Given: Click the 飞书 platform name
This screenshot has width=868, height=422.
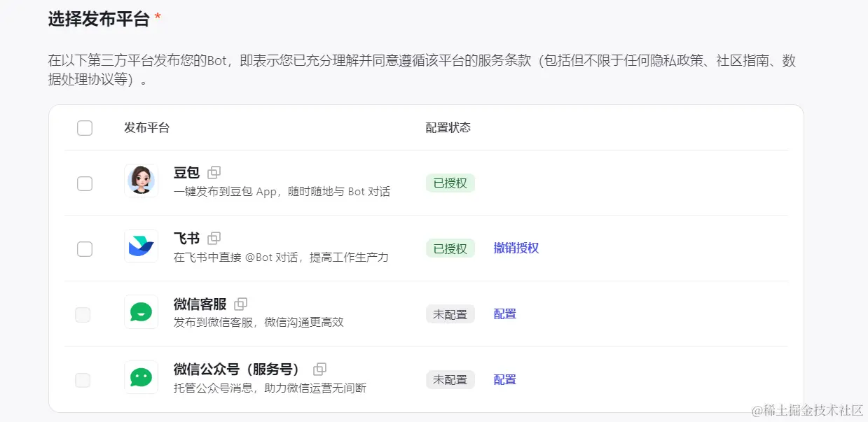Looking at the screenshot, I should coord(187,238).
